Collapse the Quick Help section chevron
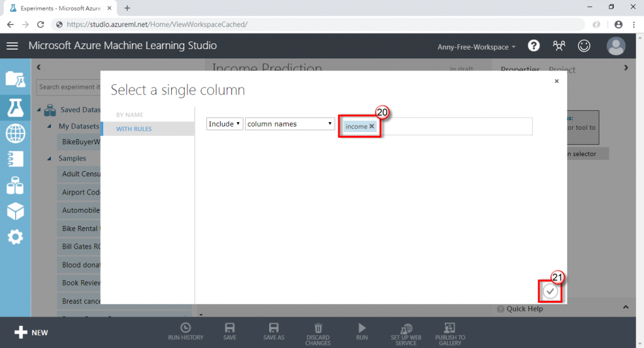 point(626,307)
